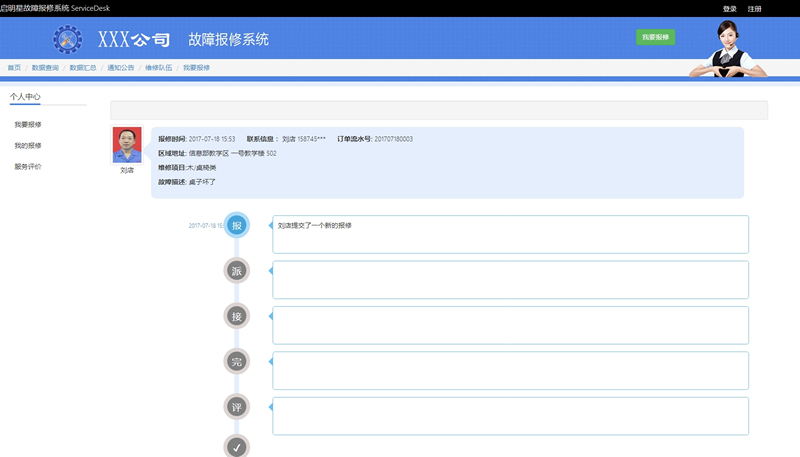Click the blue 报 timeline step circle
800x457 pixels.
pyautogui.click(x=237, y=226)
